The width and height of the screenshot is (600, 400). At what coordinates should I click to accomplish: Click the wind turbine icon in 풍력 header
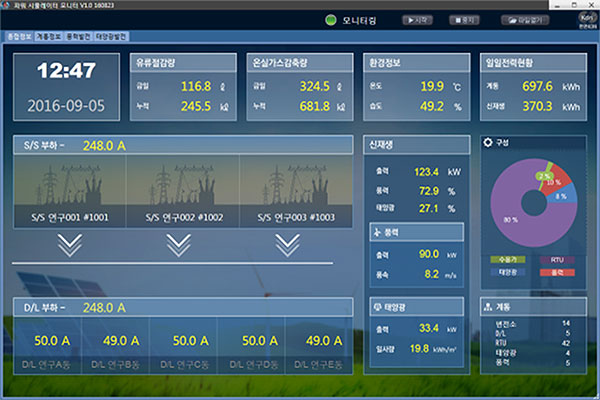[x=377, y=233]
